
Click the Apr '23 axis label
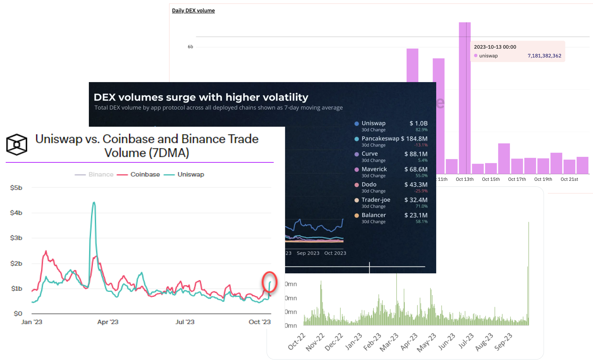(x=108, y=322)
